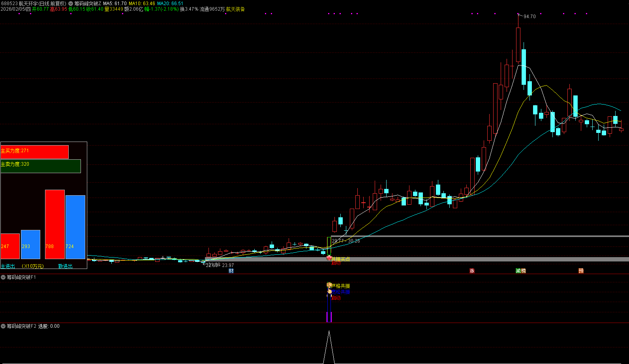Click the 主卖力度:320 green bar
Image resolution: width=629 pixels, height=364 pixels.
[41, 166]
